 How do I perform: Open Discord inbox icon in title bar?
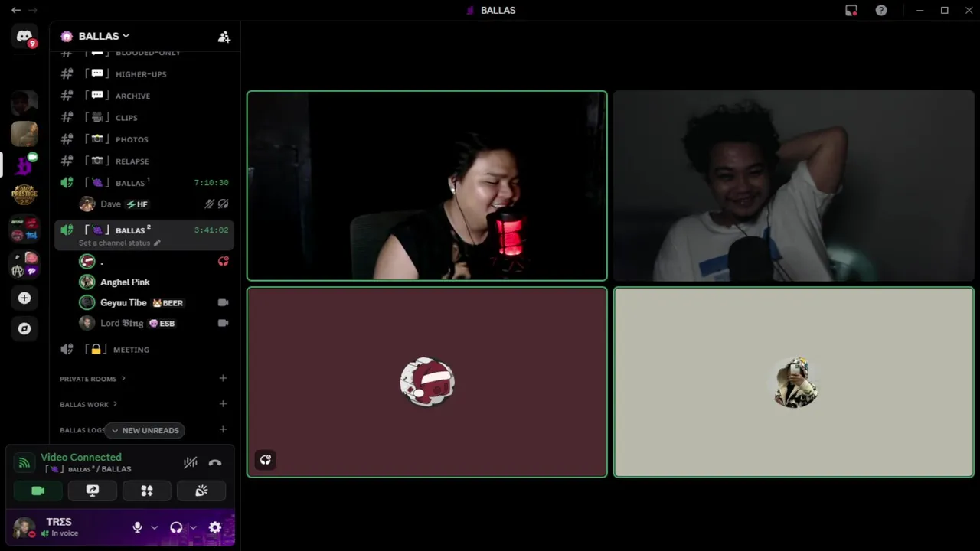(851, 10)
